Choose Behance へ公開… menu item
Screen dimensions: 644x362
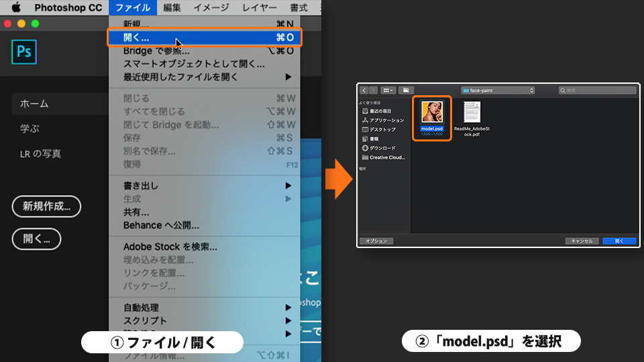(205, 225)
